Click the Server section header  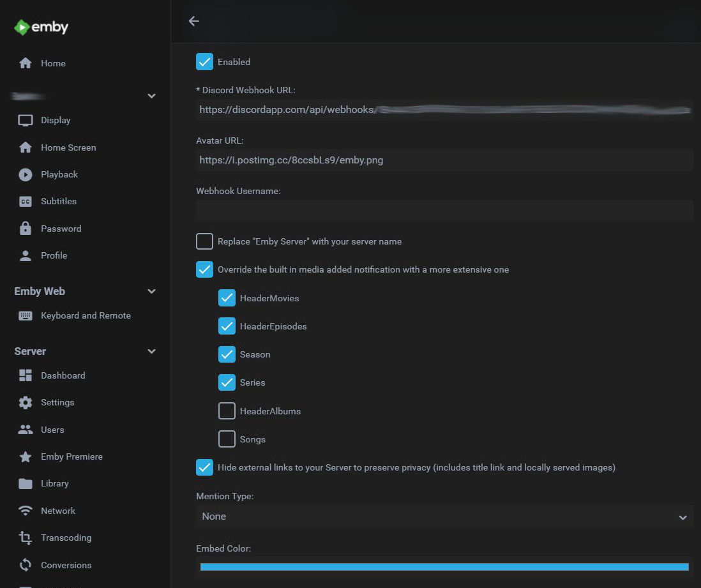click(x=30, y=351)
